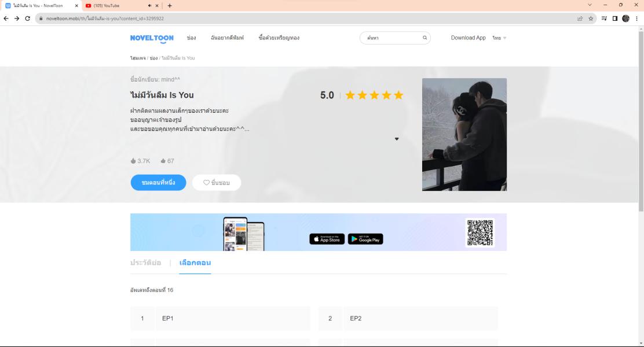This screenshot has height=347, width=644.
Task: Bookmark this page with the star icon
Action: (x=591, y=19)
